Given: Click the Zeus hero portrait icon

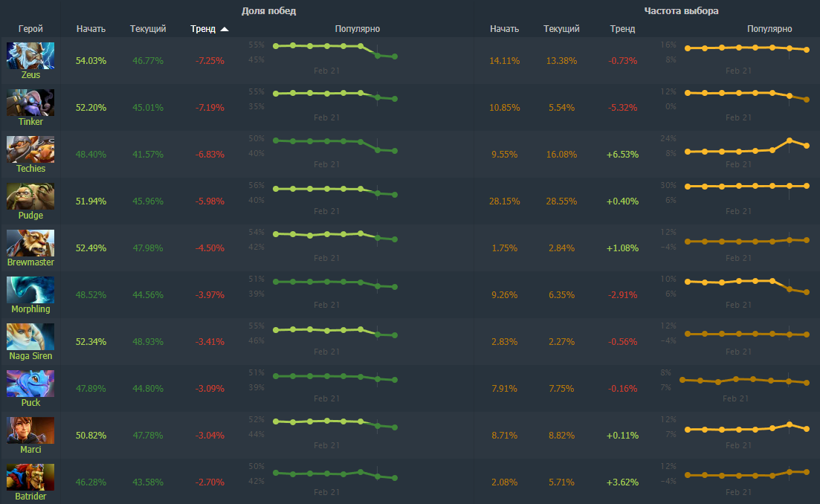Looking at the screenshot, I should [x=30, y=56].
